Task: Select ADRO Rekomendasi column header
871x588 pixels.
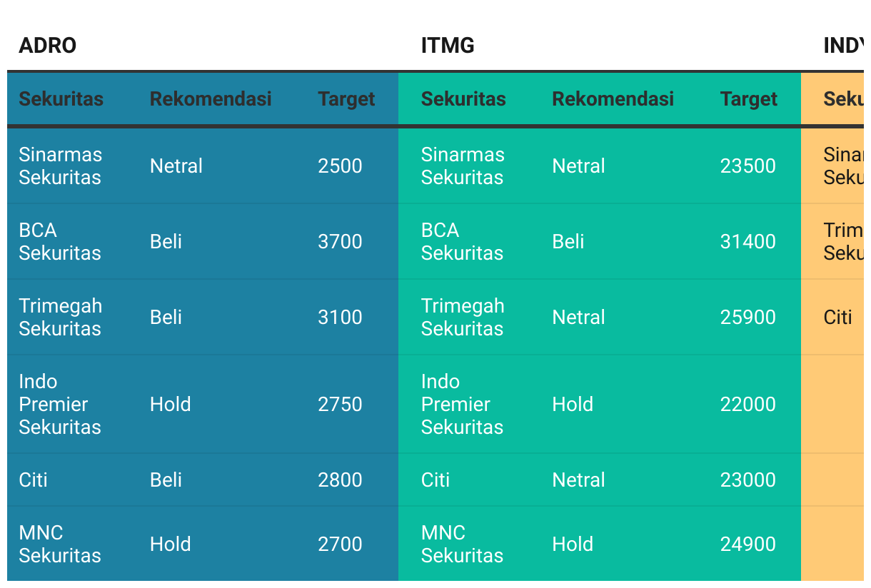Action: click(211, 98)
